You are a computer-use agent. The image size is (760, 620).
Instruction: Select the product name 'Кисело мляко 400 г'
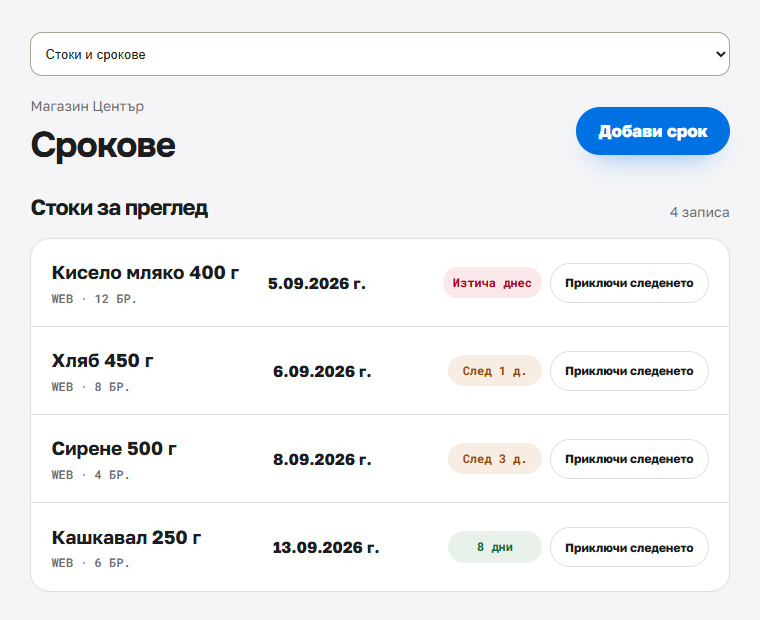tap(145, 272)
